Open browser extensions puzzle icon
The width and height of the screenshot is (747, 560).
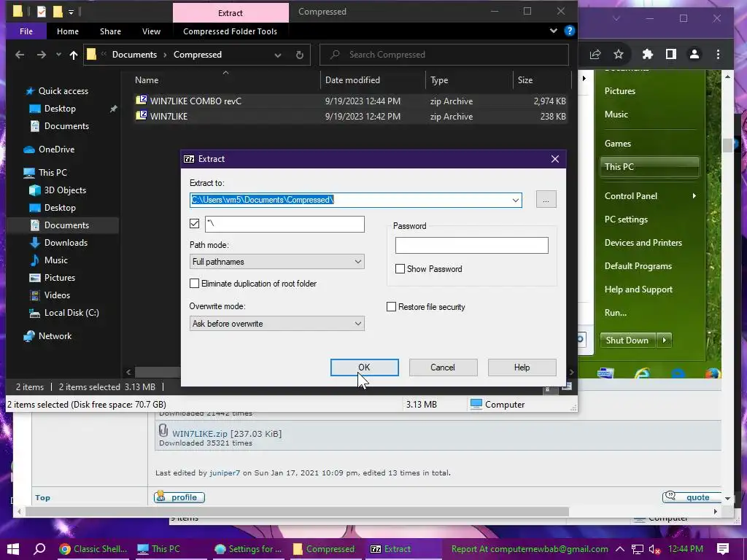click(x=648, y=54)
